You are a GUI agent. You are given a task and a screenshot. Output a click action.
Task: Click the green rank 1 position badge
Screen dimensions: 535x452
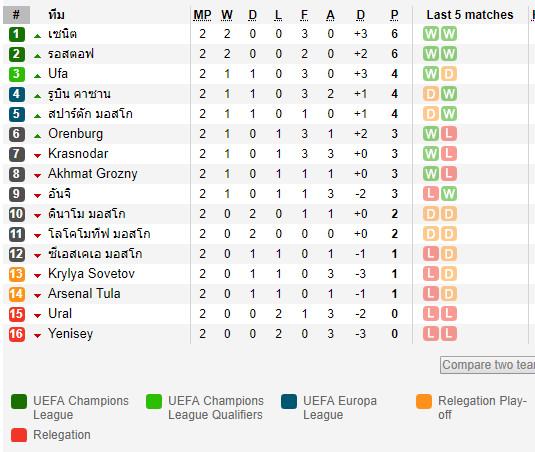(17, 34)
